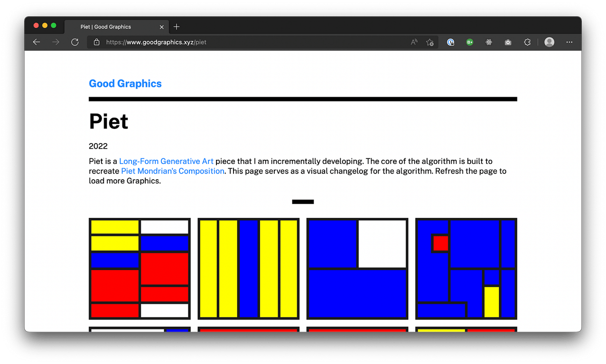
Task: Maximize the window with green button
Action: [x=54, y=26]
